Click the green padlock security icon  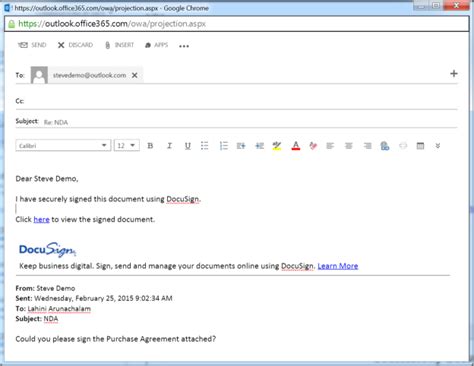coord(12,24)
